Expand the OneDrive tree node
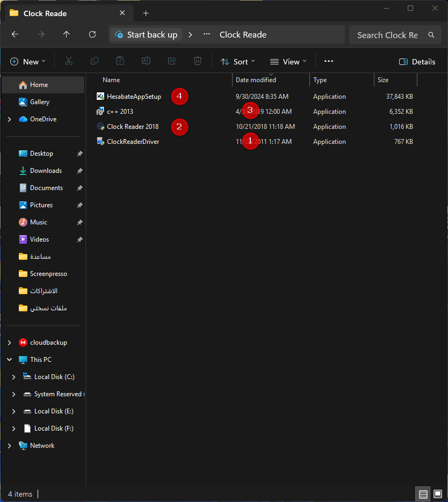The width and height of the screenshot is (448, 502). coord(9,119)
